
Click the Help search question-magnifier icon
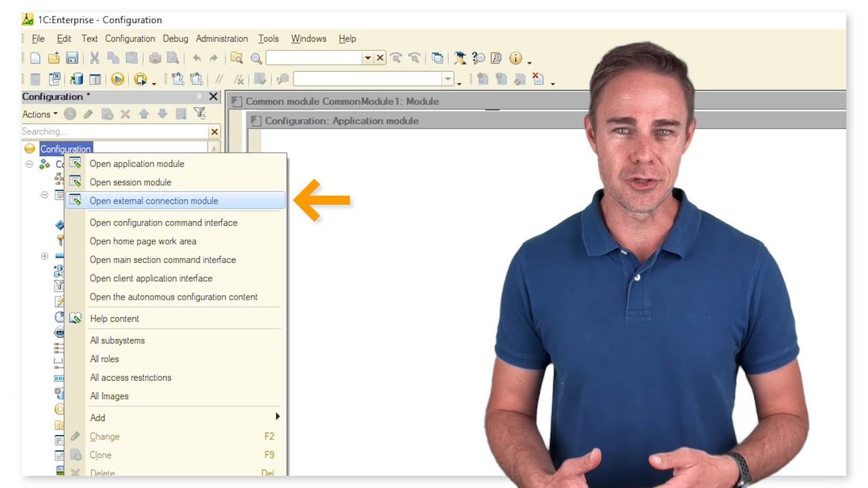click(x=478, y=58)
